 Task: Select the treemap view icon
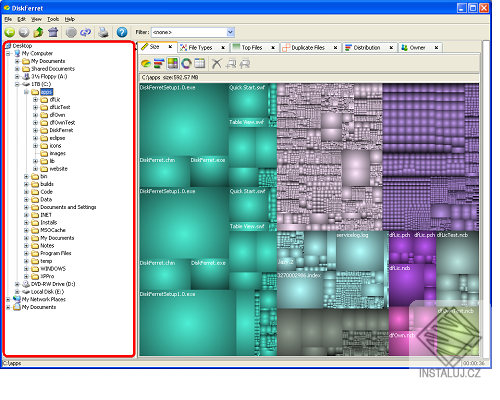[x=173, y=63]
